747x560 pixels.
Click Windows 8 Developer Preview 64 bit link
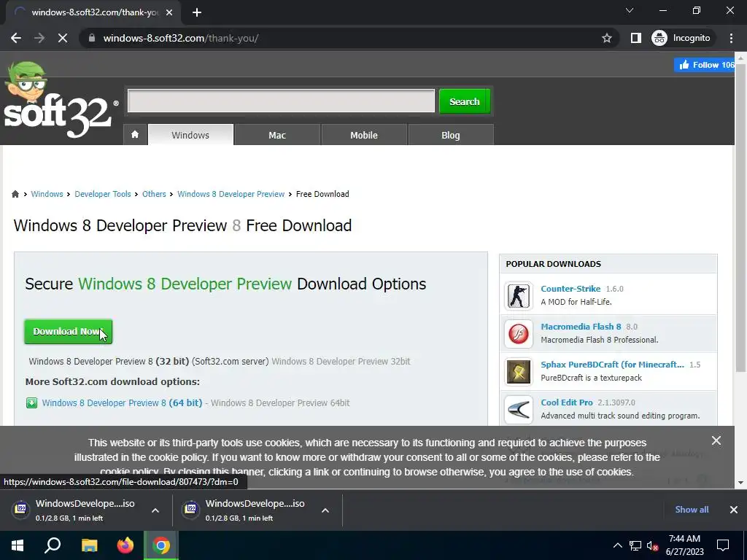coord(122,402)
